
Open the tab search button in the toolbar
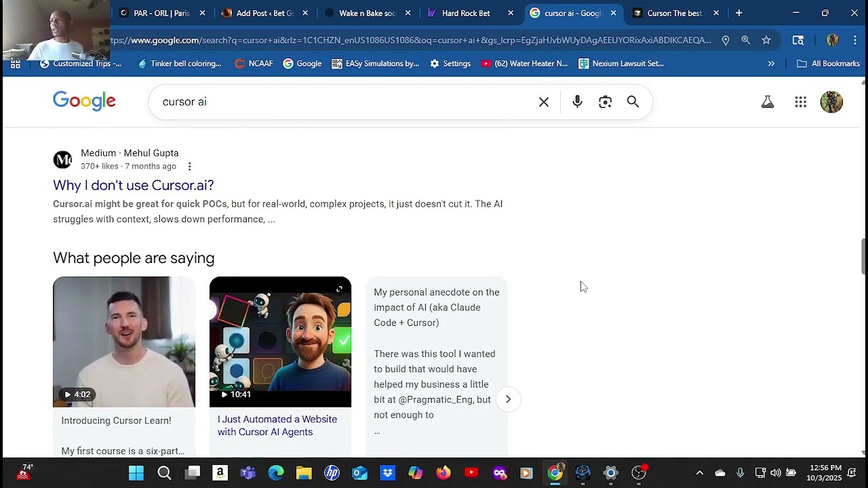point(798,41)
